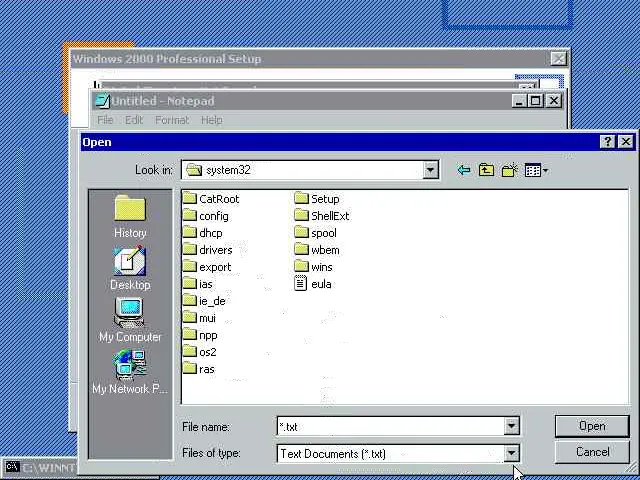Screen dimensions: 640x480
Task: Open Notepad Format menu
Action: [172, 120]
